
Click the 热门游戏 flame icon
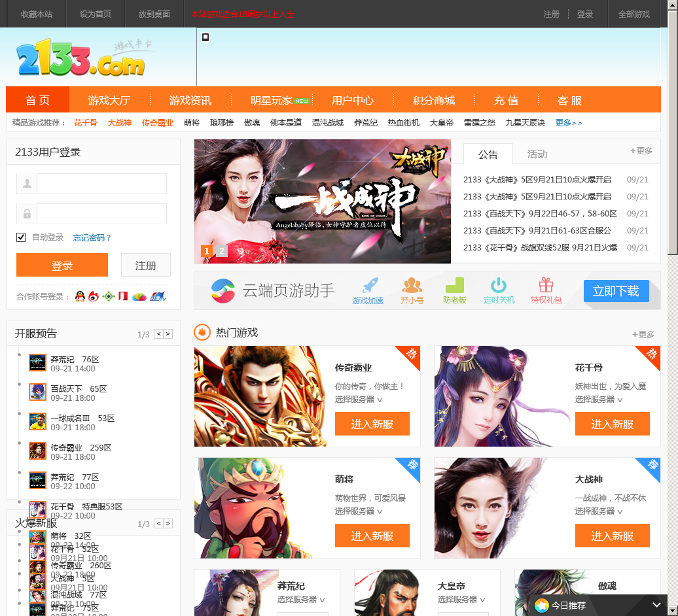tap(202, 332)
